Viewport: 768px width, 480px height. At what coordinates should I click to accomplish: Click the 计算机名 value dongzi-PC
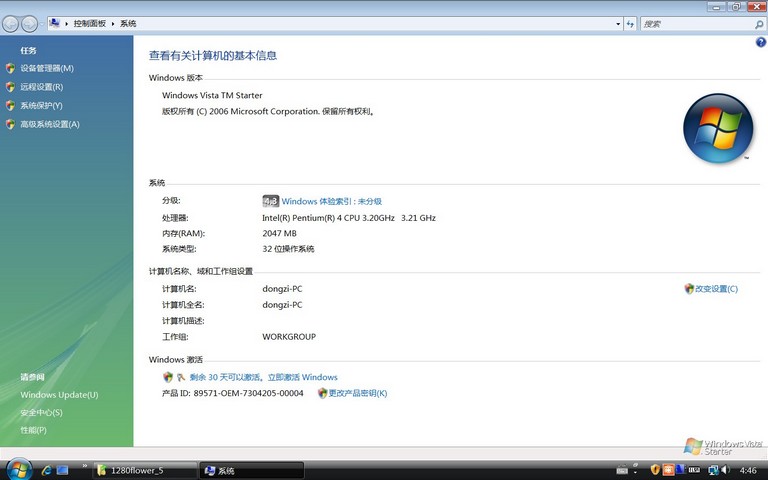click(x=282, y=288)
